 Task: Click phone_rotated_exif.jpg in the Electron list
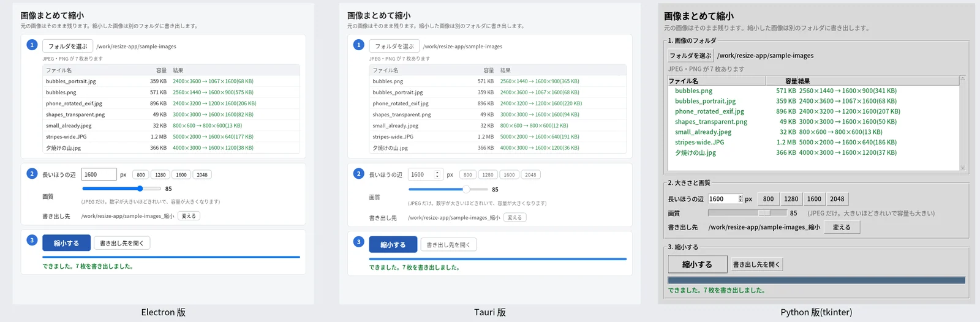171,103
